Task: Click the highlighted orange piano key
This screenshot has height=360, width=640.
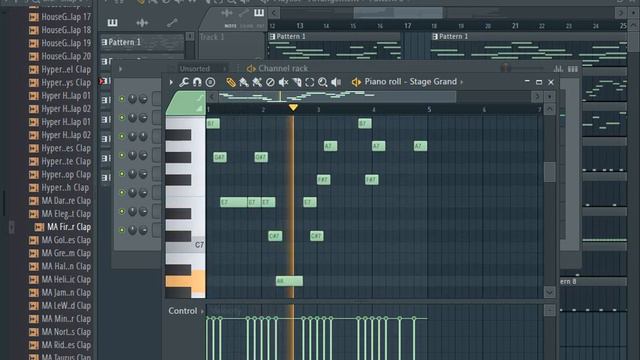Action: coord(185,281)
